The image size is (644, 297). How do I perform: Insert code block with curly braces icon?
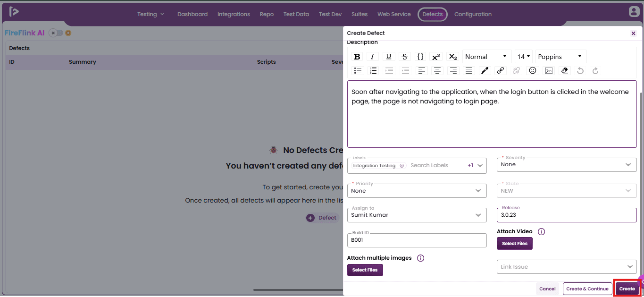coord(420,57)
